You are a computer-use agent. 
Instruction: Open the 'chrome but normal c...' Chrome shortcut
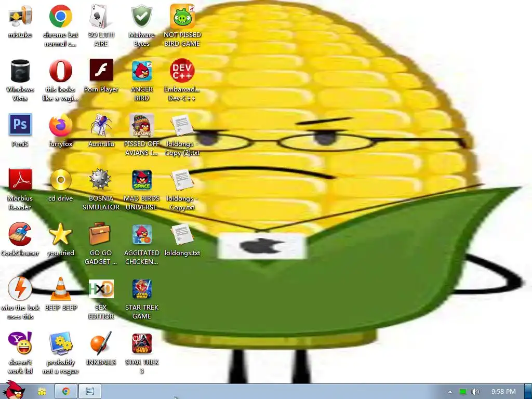[60, 16]
